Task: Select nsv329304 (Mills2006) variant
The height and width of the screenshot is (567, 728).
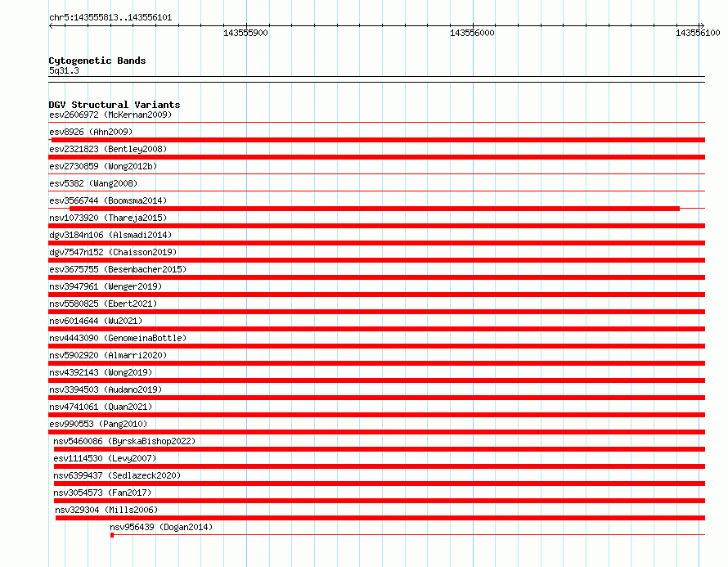Action: (x=106, y=510)
